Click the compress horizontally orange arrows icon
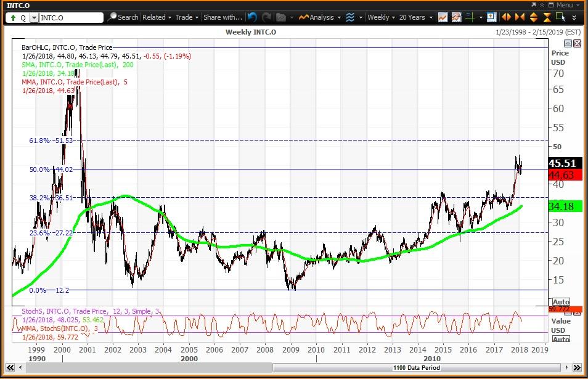The image size is (588, 379). [520, 17]
